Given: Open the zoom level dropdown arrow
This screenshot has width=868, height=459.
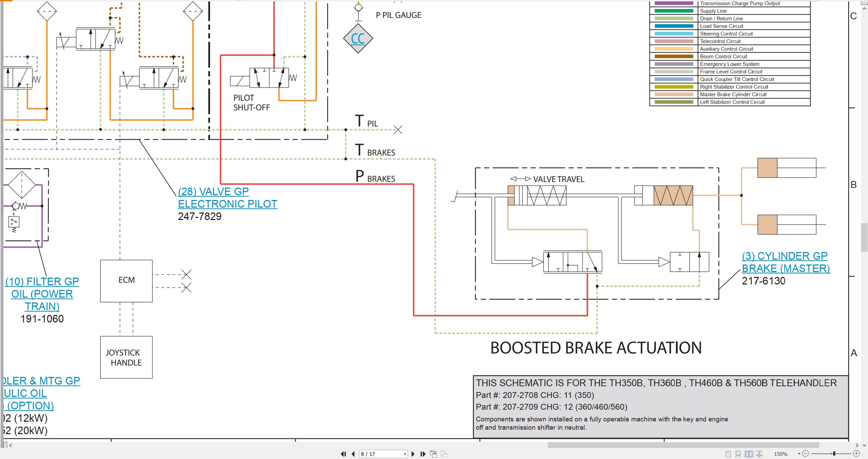Looking at the screenshot, I should 799,454.
